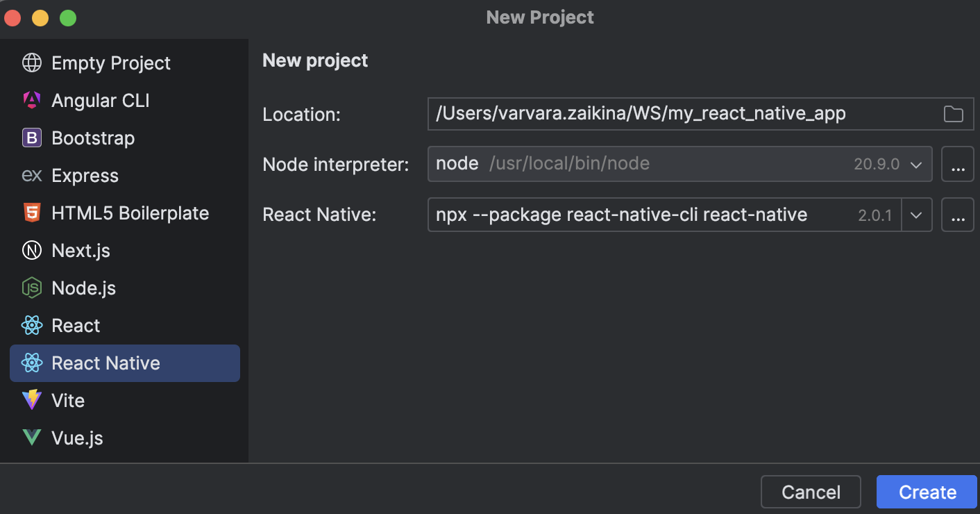This screenshot has height=514, width=980.
Task: Click the Create button
Action: coord(927,491)
